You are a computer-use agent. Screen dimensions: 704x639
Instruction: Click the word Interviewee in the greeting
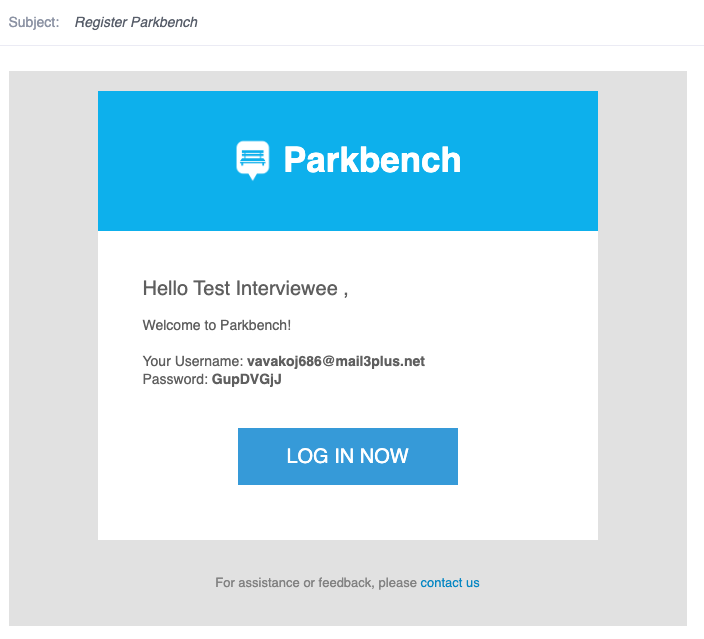[x=286, y=288]
